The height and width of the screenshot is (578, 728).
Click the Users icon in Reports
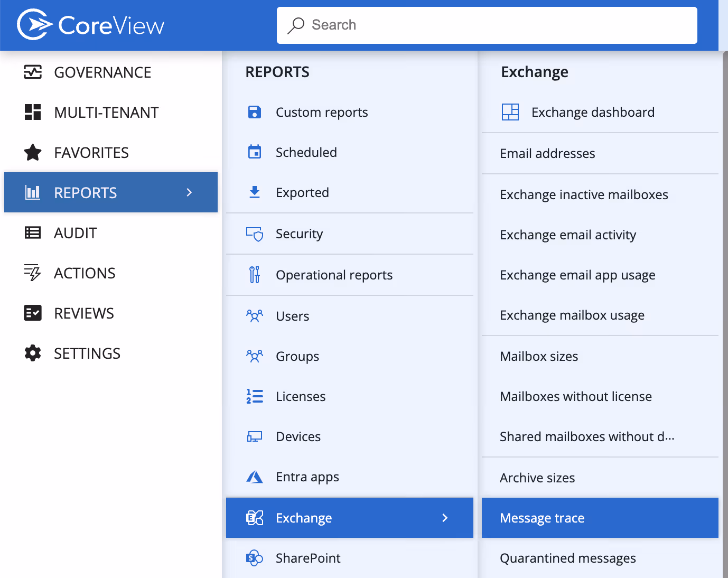(x=255, y=316)
